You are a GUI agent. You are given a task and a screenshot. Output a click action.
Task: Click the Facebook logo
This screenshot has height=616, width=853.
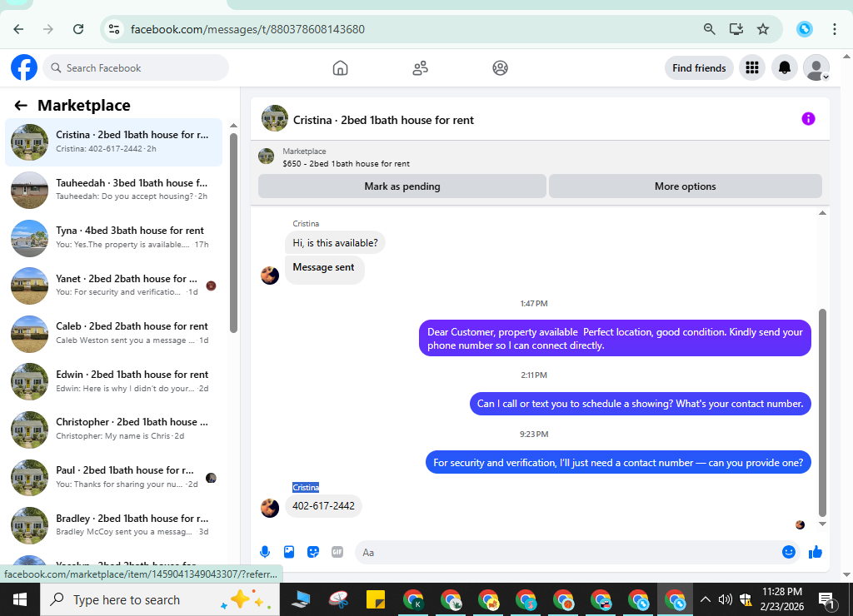[x=24, y=68]
